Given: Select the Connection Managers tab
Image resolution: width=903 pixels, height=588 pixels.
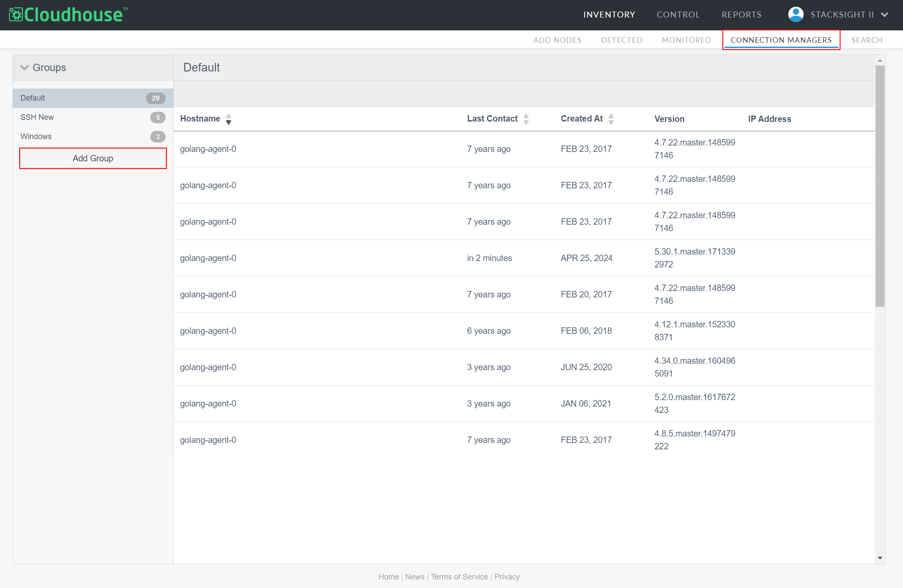Looking at the screenshot, I should pyautogui.click(x=781, y=40).
